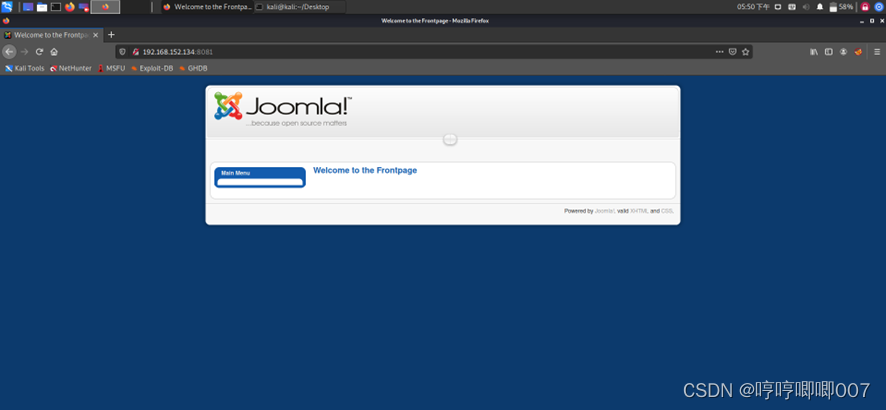Open the display settings tray icon
886x410 pixels.
[778, 7]
